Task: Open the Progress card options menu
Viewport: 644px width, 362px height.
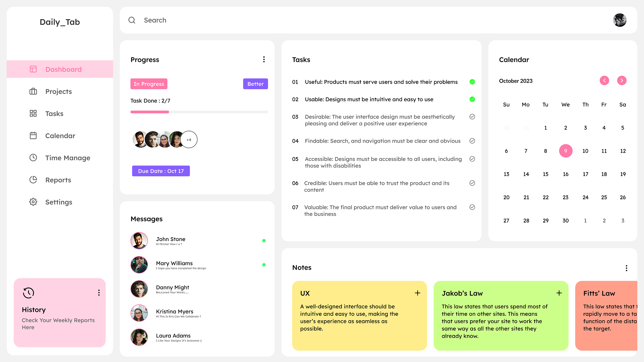Action: point(264,59)
